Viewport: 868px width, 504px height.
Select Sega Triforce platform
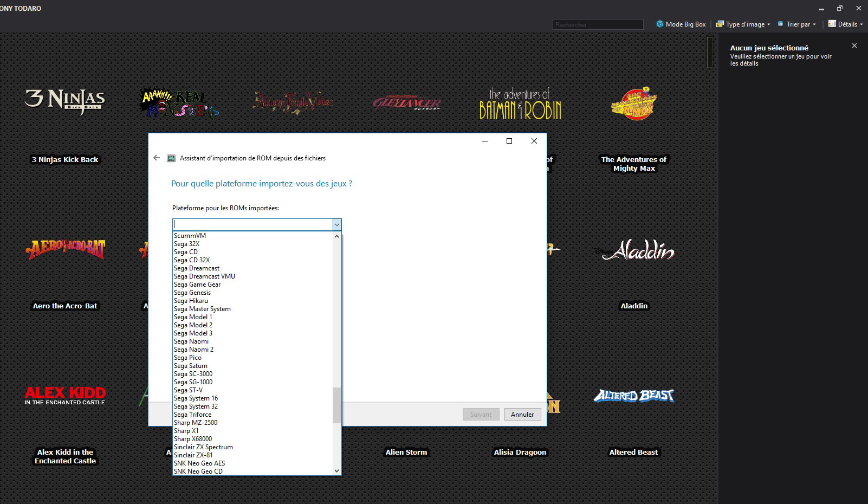tap(252, 415)
